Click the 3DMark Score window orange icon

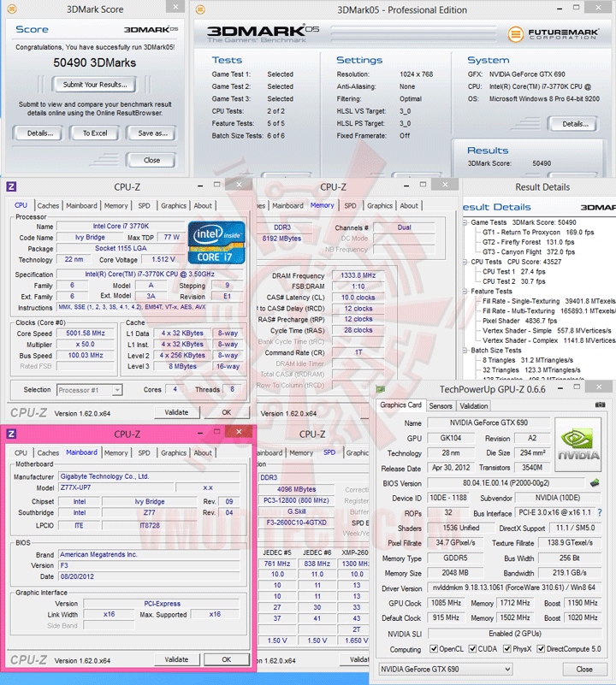(x=12, y=9)
